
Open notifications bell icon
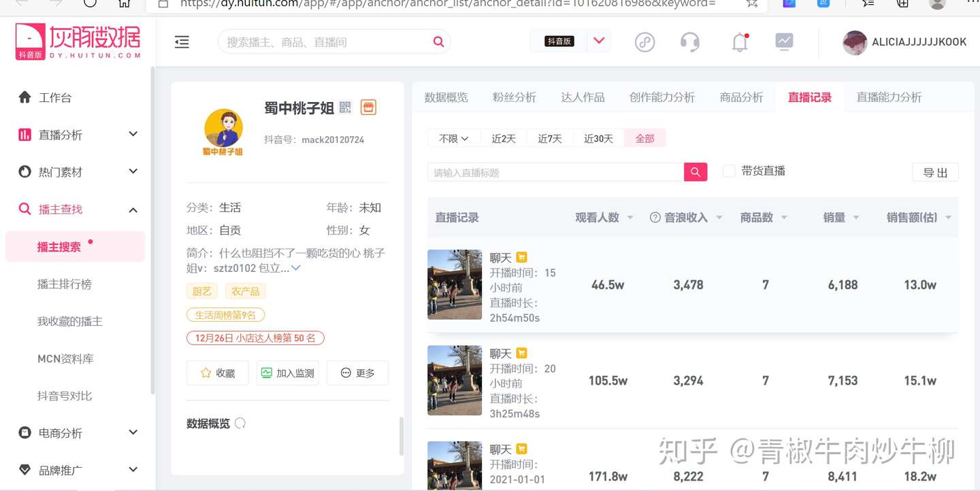[x=740, y=42]
